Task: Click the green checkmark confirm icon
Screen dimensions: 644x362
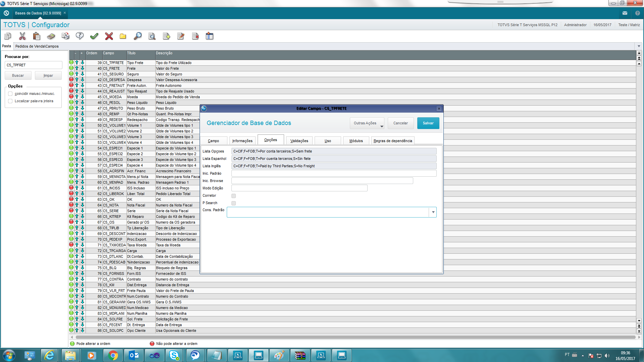Action: tap(94, 36)
